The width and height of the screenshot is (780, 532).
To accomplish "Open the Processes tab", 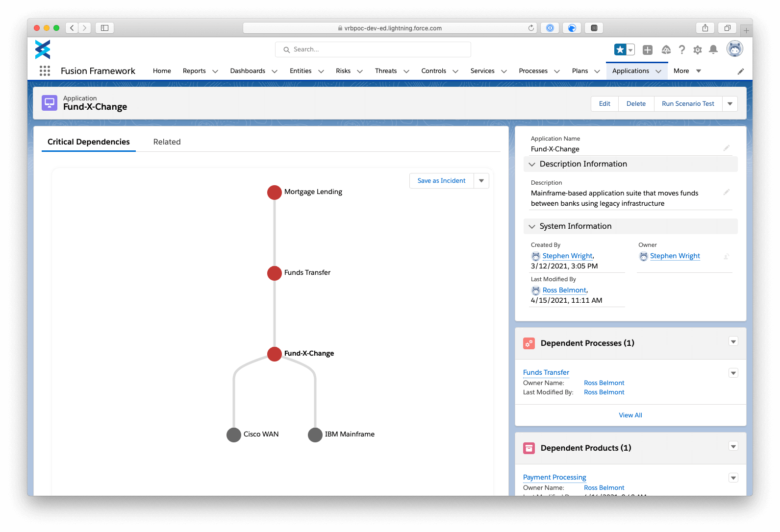I will point(533,71).
